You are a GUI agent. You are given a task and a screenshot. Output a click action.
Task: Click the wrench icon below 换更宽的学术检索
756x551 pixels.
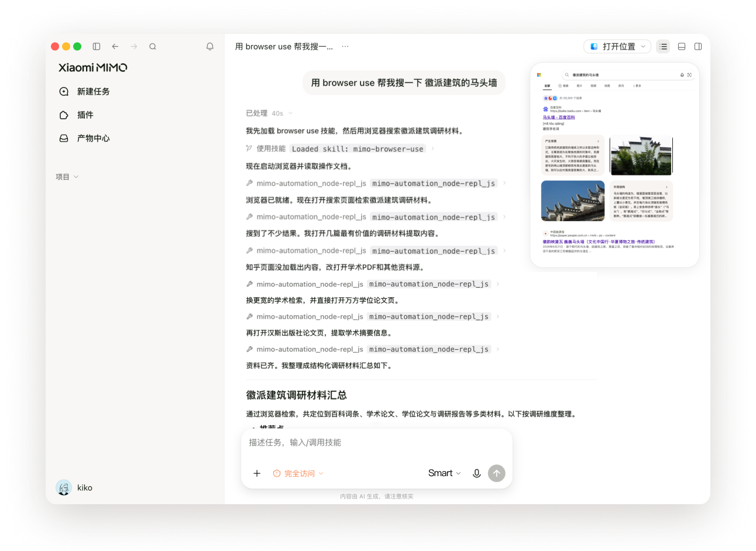[x=249, y=316]
